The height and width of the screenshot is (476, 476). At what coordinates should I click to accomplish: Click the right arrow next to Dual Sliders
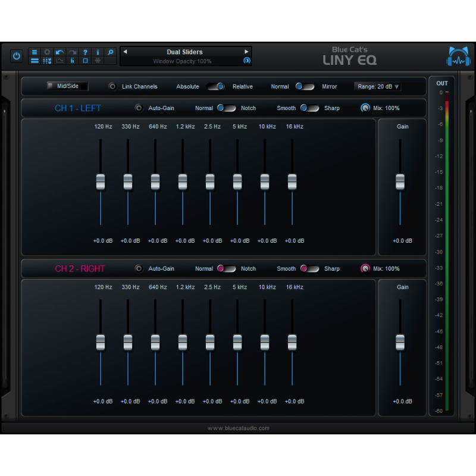[247, 52]
